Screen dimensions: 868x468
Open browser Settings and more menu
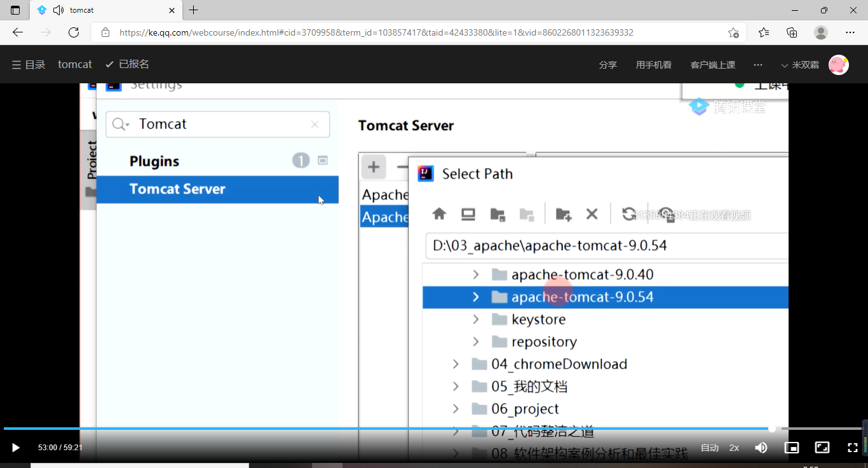pos(850,32)
